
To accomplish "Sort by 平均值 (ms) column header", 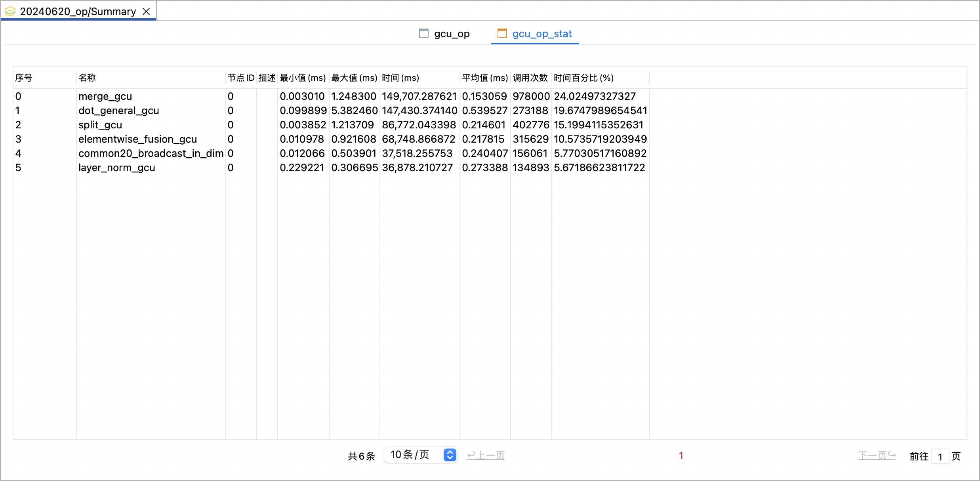I will pyautogui.click(x=485, y=78).
